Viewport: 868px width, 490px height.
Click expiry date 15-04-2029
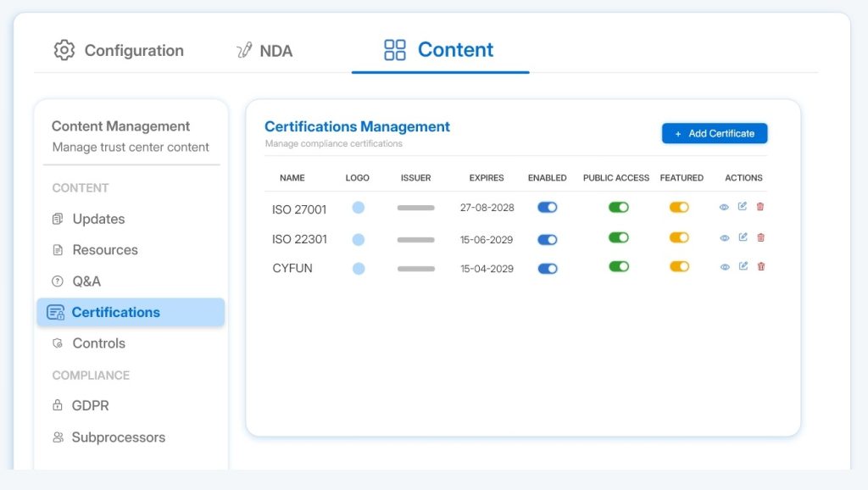pos(487,269)
